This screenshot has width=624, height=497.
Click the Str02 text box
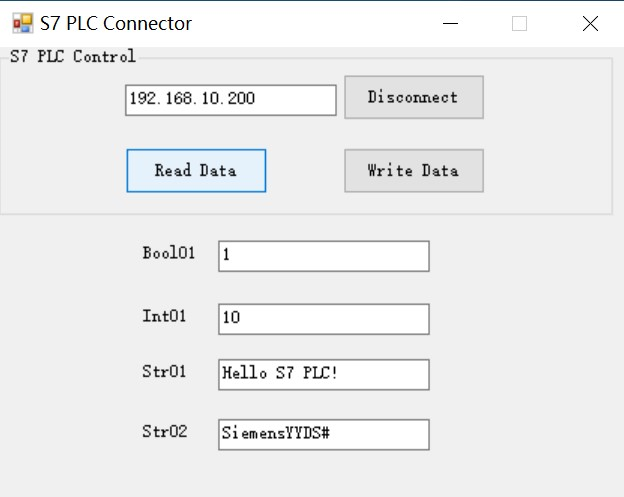[323, 434]
